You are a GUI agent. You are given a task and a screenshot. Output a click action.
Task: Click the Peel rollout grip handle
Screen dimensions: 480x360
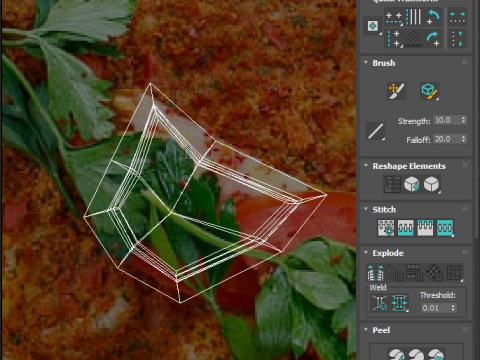point(465,329)
